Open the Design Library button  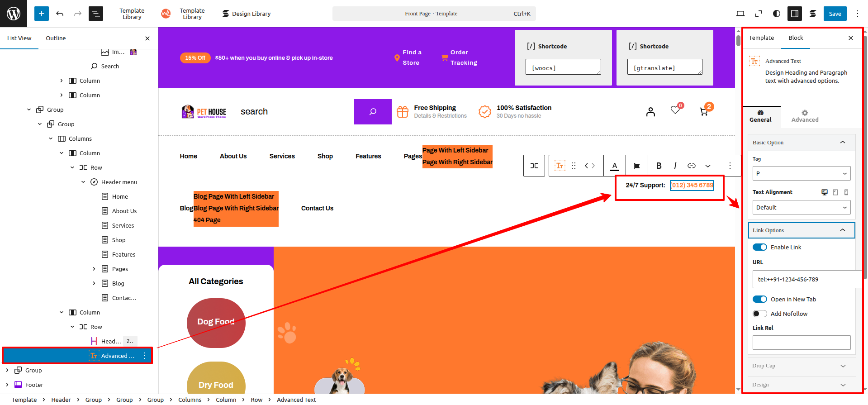(x=247, y=14)
